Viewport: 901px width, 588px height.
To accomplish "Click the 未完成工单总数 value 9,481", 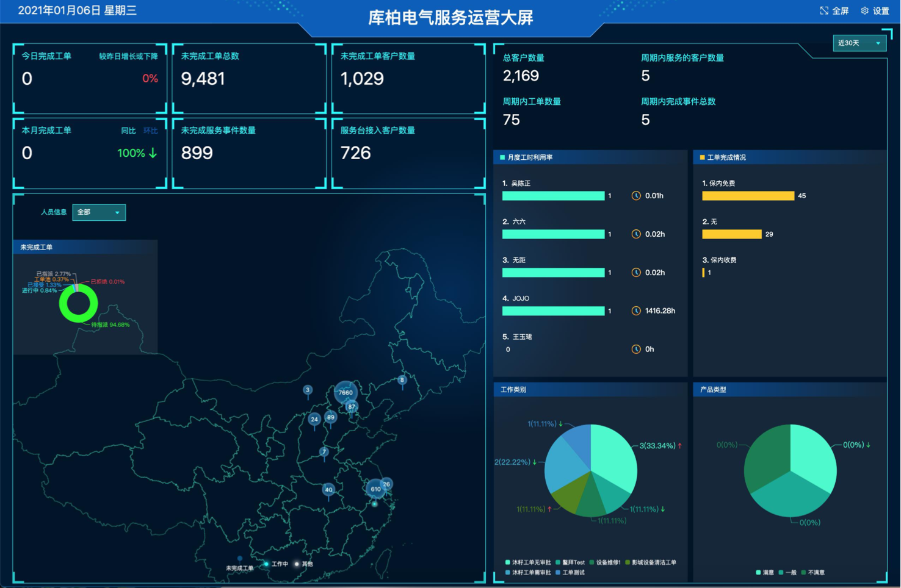I will click(203, 79).
